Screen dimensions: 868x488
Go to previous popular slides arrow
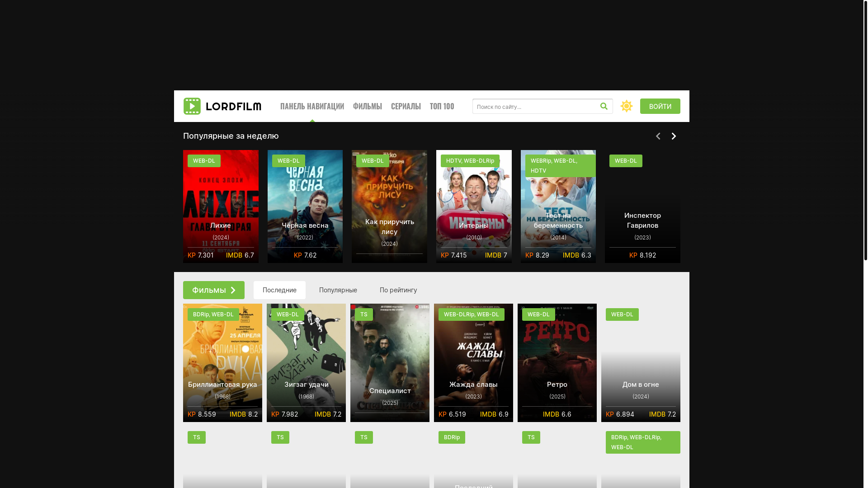coord(658,136)
